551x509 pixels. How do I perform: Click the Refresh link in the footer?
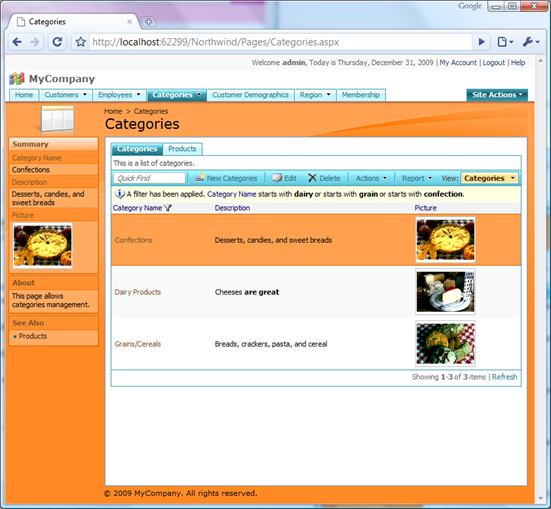click(504, 377)
